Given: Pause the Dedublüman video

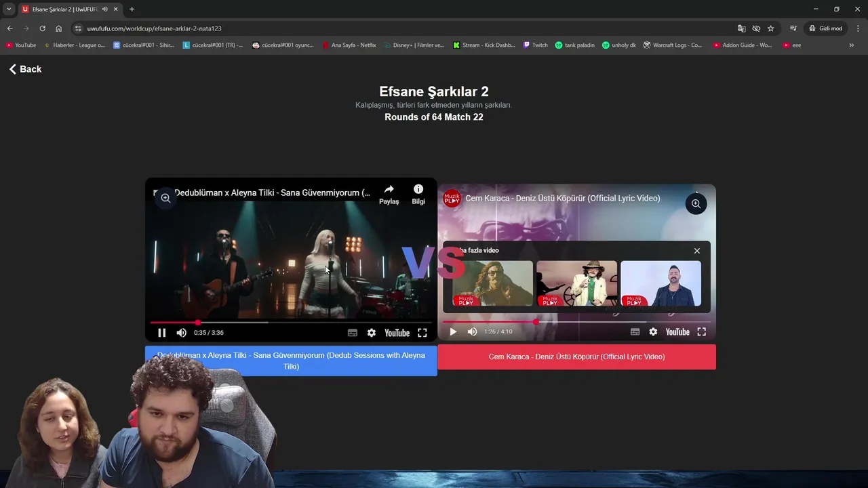Looking at the screenshot, I should pyautogui.click(x=162, y=333).
